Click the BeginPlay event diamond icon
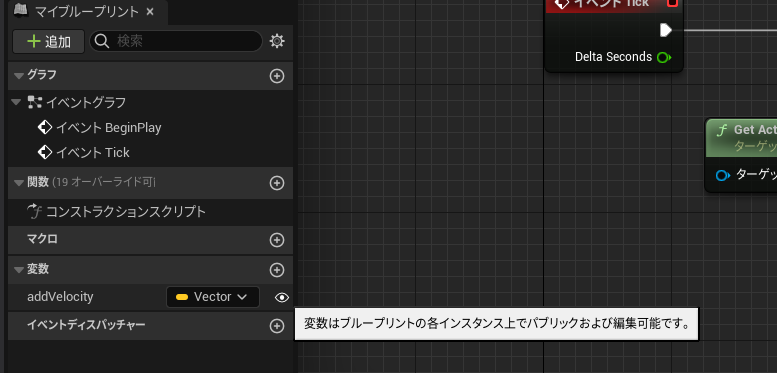 click(45, 128)
